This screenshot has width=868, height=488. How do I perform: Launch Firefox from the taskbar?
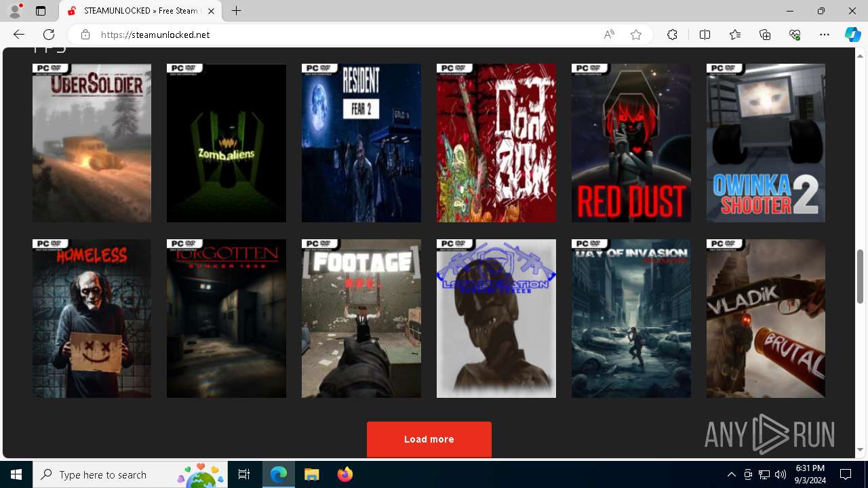(x=344, y=474)
